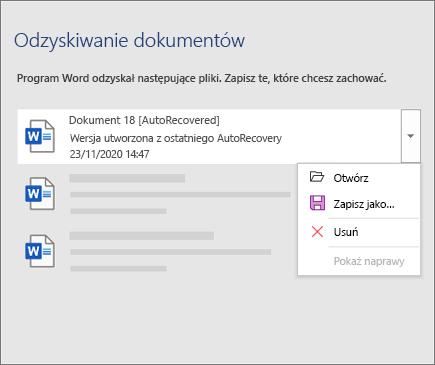Screen dimensions: 435x365
Task: Click the 23/11/2020 14:47 timestamp
Action: 109,154
